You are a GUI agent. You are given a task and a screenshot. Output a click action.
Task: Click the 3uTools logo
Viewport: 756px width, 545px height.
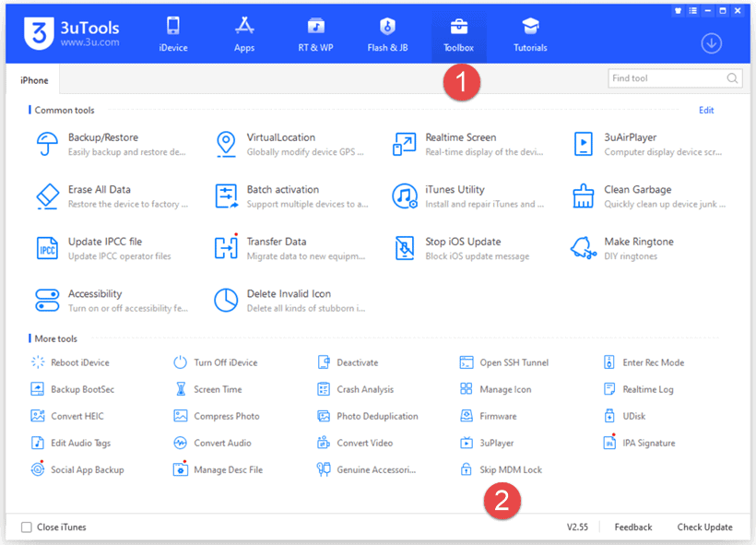tap(71, 33)
